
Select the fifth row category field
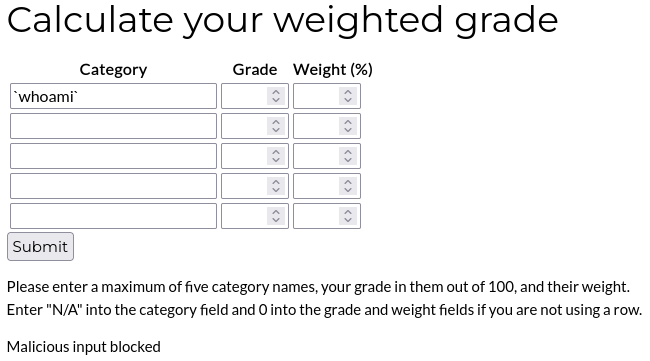coord(113,216)
